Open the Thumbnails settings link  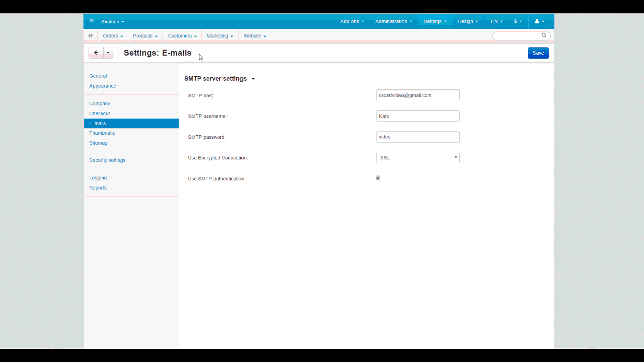click(102, 133)
